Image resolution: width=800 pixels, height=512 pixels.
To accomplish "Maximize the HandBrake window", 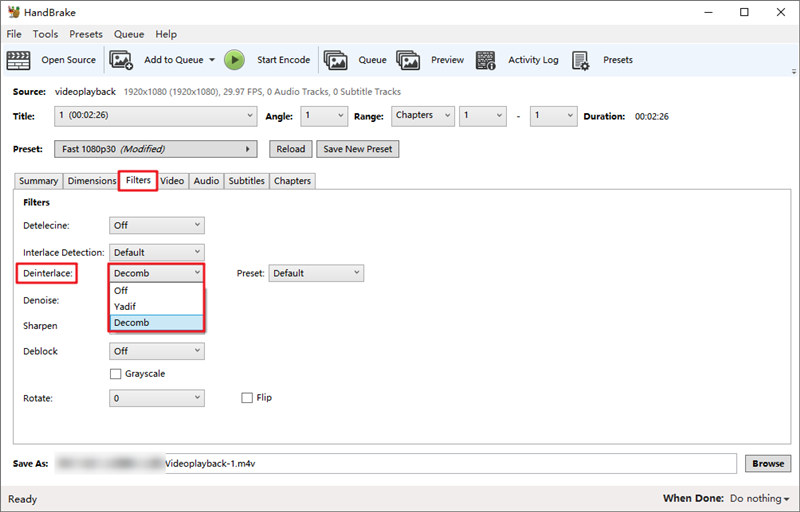I will (744, 12).
